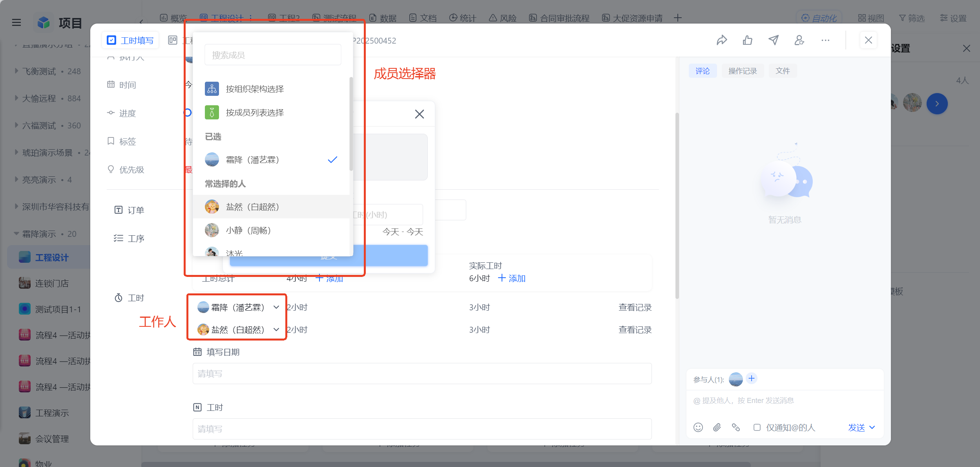This screenshot has height=467, width=980.
Task: Click 发送 send button
Action: click(856, 427)
